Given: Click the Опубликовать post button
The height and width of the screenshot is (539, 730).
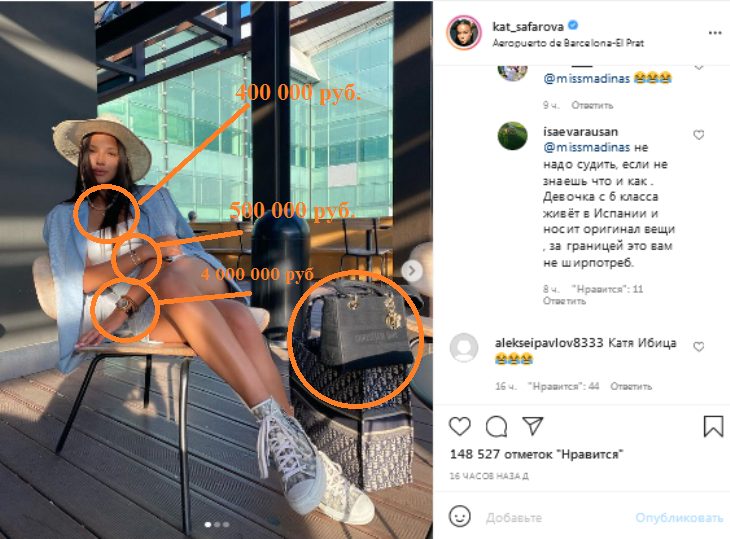Looking at the screenshot, I should pos(679,518).
